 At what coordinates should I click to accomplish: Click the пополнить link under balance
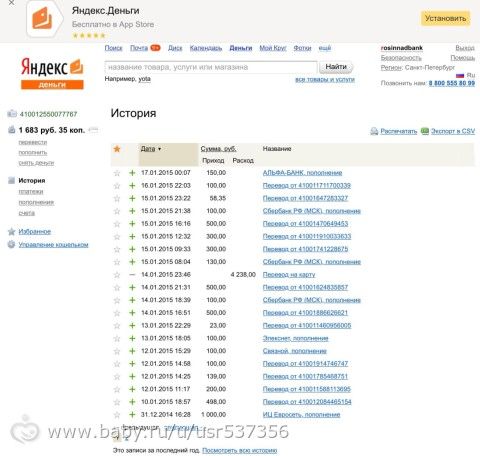[33, 153]
